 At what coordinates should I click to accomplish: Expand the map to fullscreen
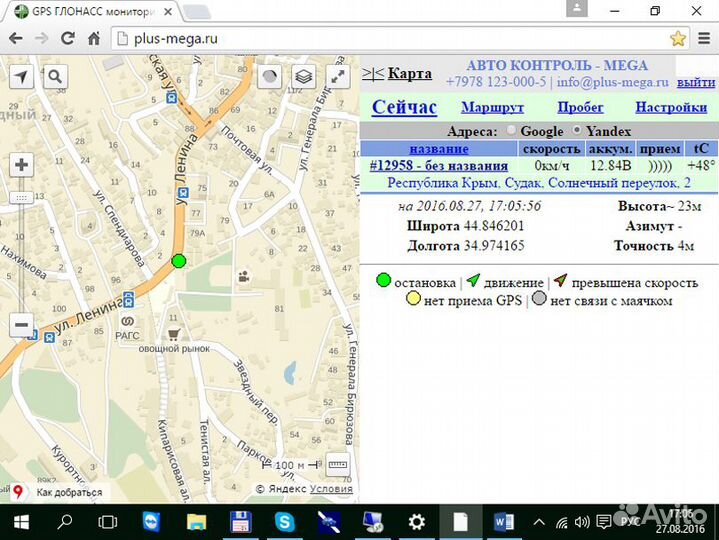(x=338, y=77)
